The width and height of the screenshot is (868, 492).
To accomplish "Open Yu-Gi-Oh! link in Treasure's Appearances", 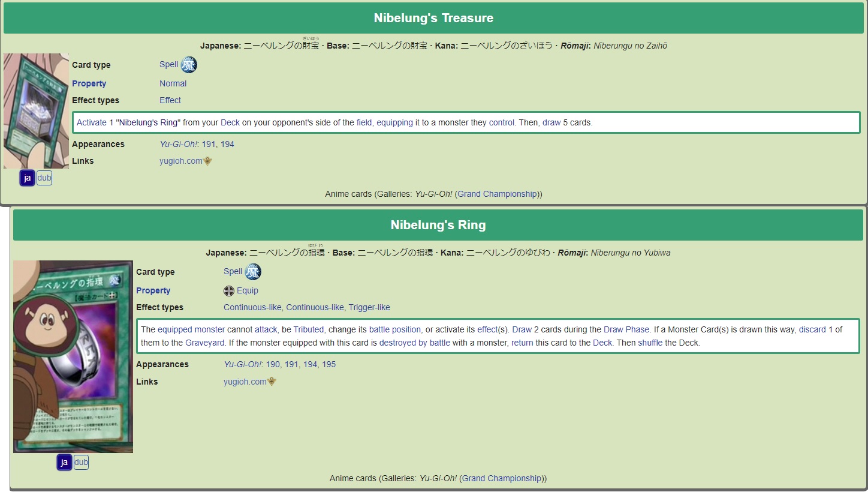I will (x=179, y=144).
